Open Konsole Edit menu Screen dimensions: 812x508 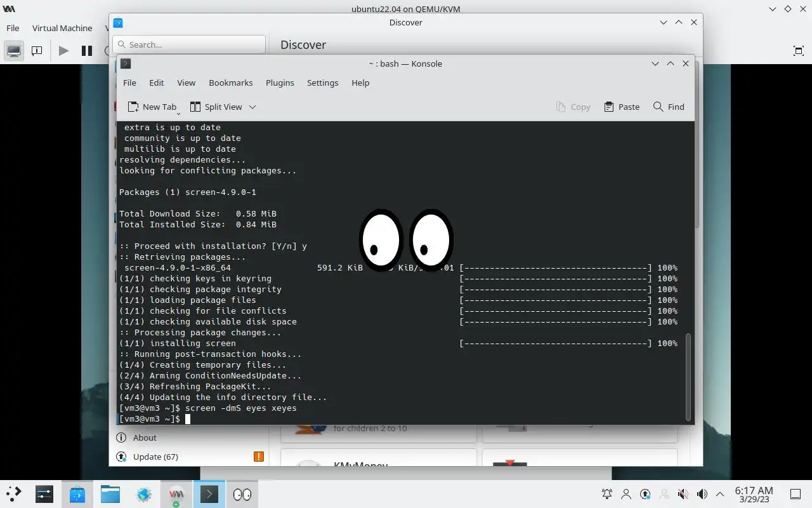tap(157, 83)
